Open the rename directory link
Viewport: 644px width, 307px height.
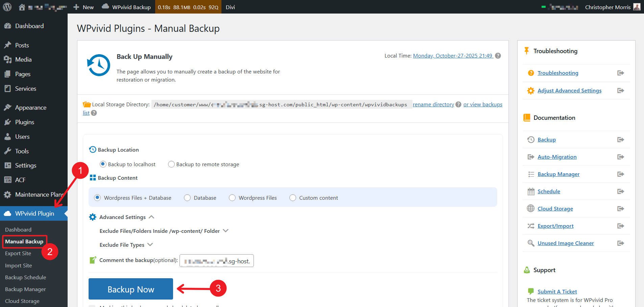click(433, 104)
